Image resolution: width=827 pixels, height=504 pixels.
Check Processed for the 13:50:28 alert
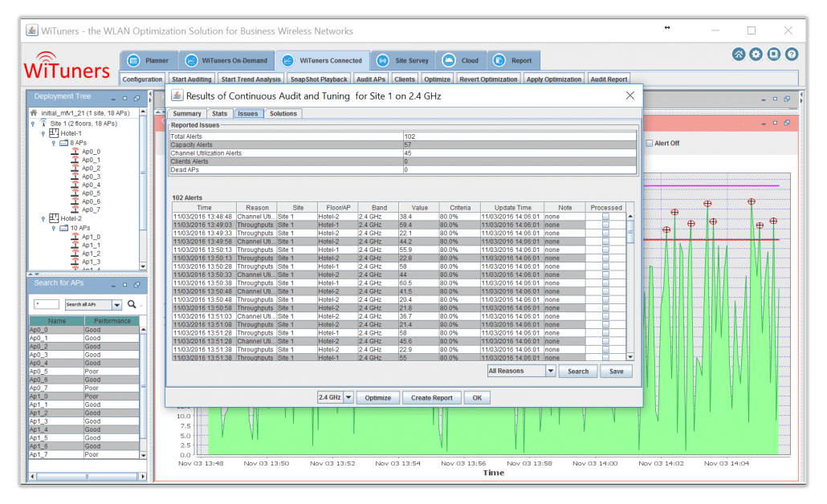coord(605,266)
